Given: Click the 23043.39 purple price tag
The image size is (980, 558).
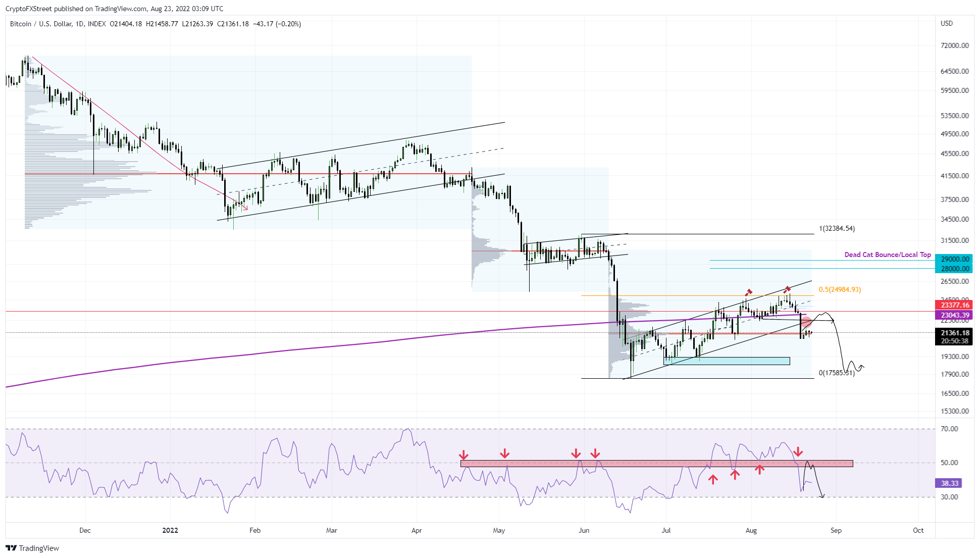Looking at the screenshot, I should pos(953,315).
